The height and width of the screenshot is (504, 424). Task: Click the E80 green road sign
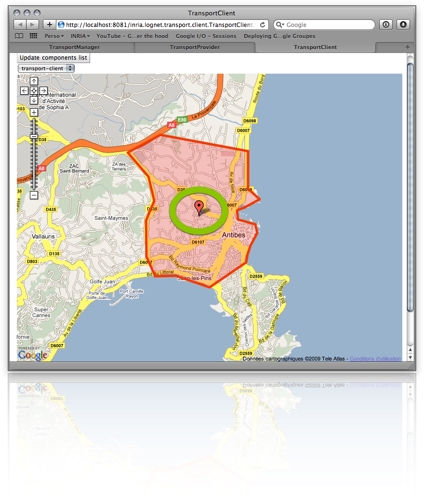(182, 119)
